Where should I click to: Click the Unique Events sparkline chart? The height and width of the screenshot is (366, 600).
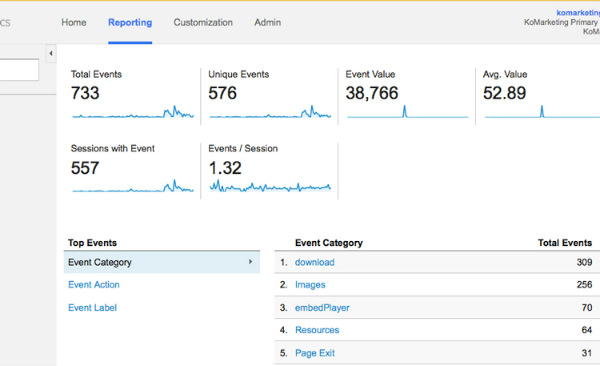[x=270, y=111]
